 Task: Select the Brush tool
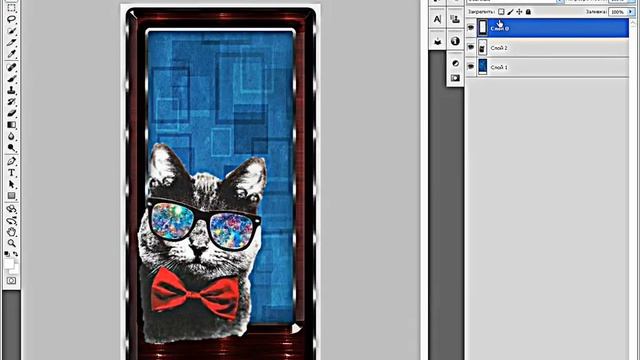11,78
